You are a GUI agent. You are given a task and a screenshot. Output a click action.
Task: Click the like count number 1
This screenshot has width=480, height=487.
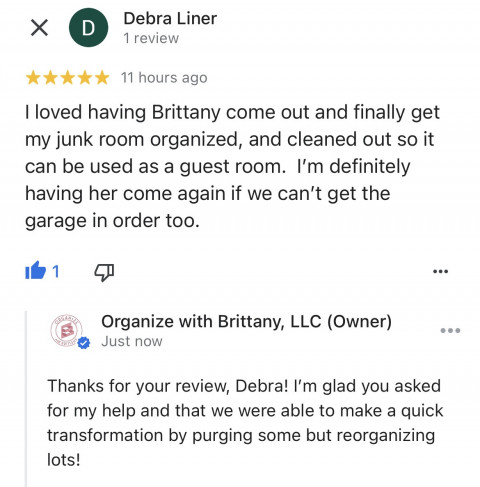[x=56, y=271]
